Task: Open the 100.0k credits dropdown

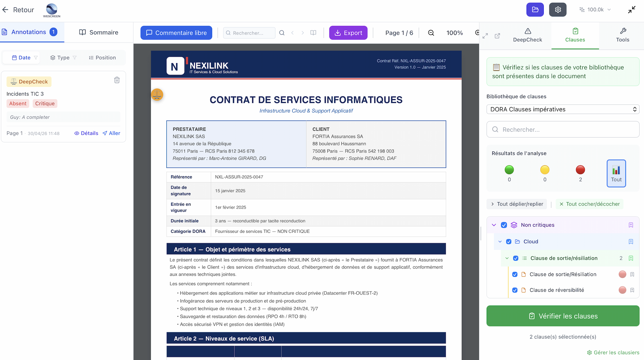Action: [595, 10]
